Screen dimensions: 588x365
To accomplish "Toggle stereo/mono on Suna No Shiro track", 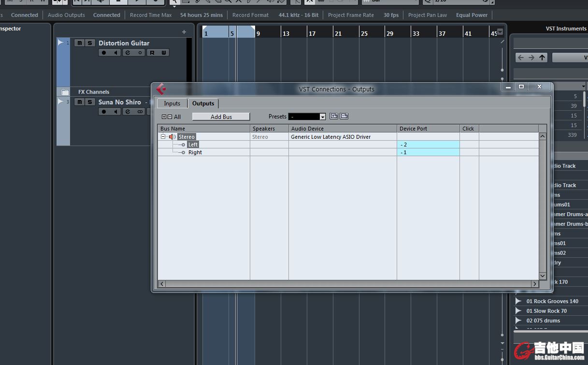I will click(x=140, y=112).
